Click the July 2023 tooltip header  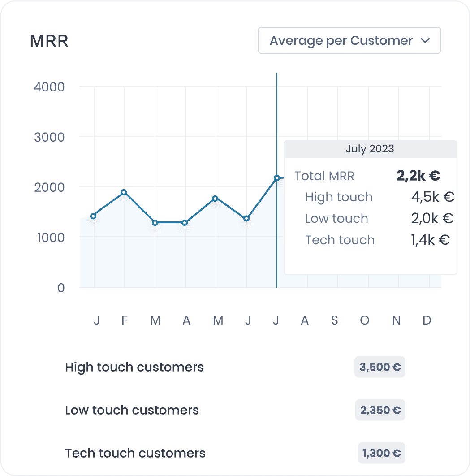[x=370, y=148]
